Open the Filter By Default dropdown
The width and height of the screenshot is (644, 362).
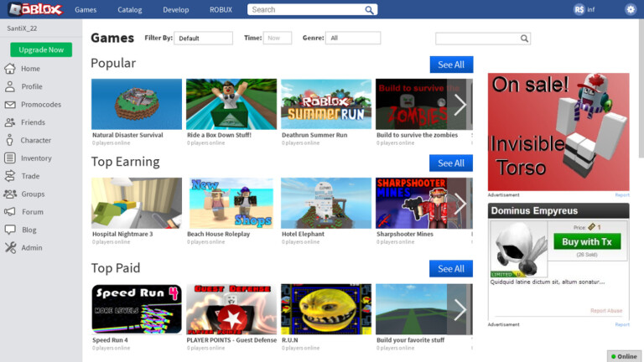(203, 39)
